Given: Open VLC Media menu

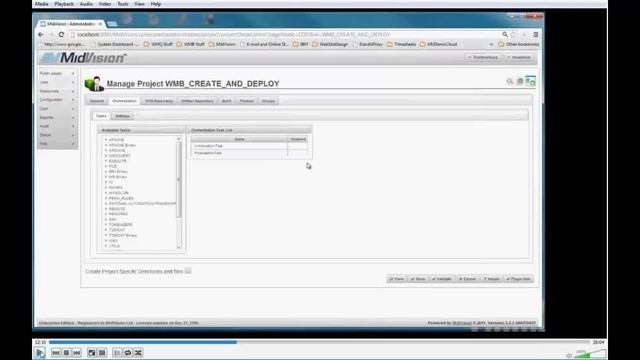Looking at the screenshot, I should (x=41, y=4).
